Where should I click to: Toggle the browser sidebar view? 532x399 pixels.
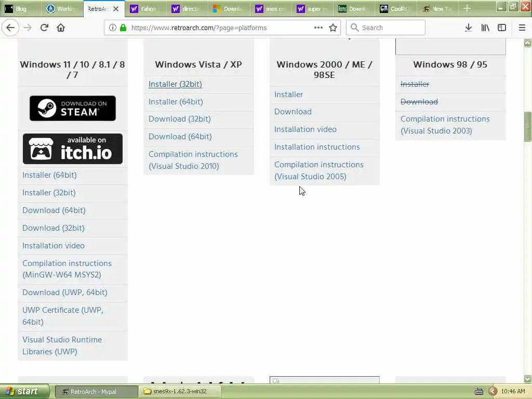(x=502, y=28)
